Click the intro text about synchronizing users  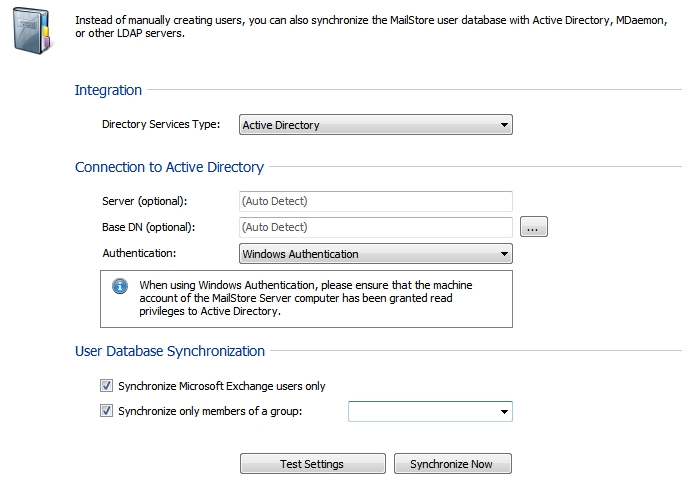click(371, 26)
